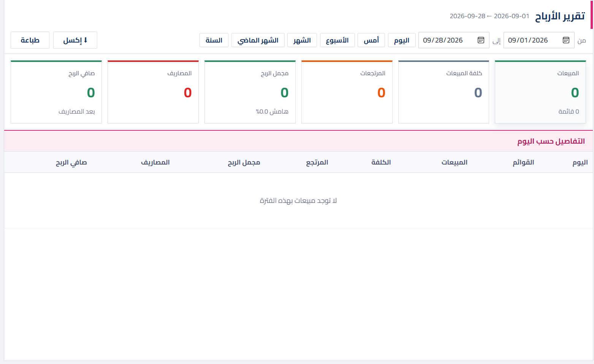Click the المبيعات column header in the table

[454, 162]
